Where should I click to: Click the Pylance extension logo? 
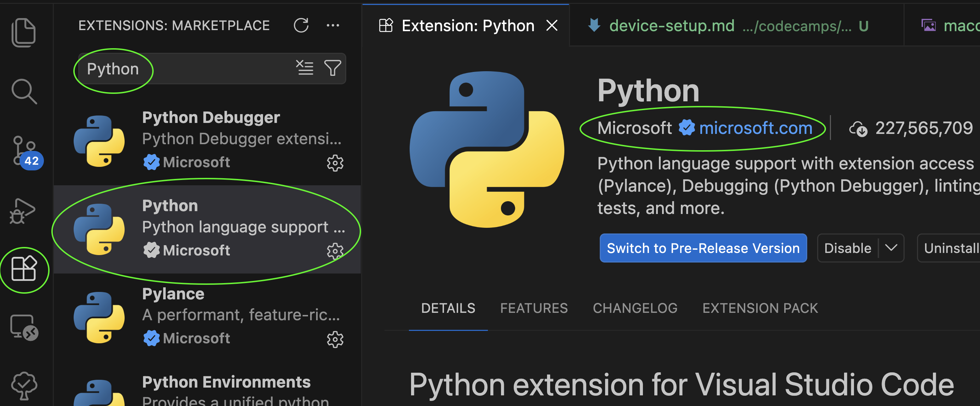pyautogui.click(x=99, y=317)
